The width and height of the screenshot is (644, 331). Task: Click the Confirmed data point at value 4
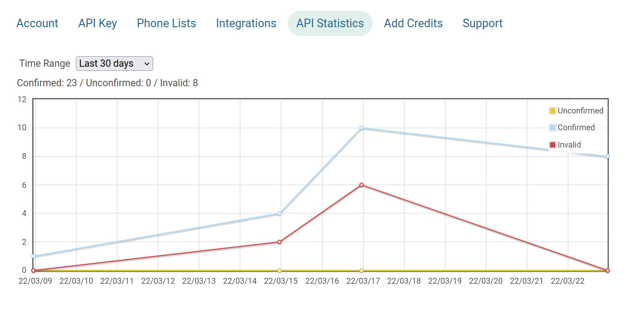[x=280, y=213]
